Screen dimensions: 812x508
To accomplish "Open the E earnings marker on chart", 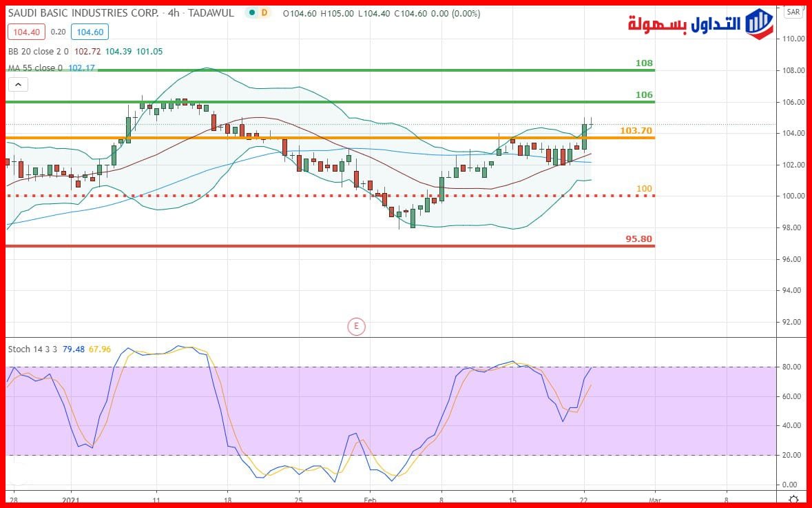I will tap(356, 326).
